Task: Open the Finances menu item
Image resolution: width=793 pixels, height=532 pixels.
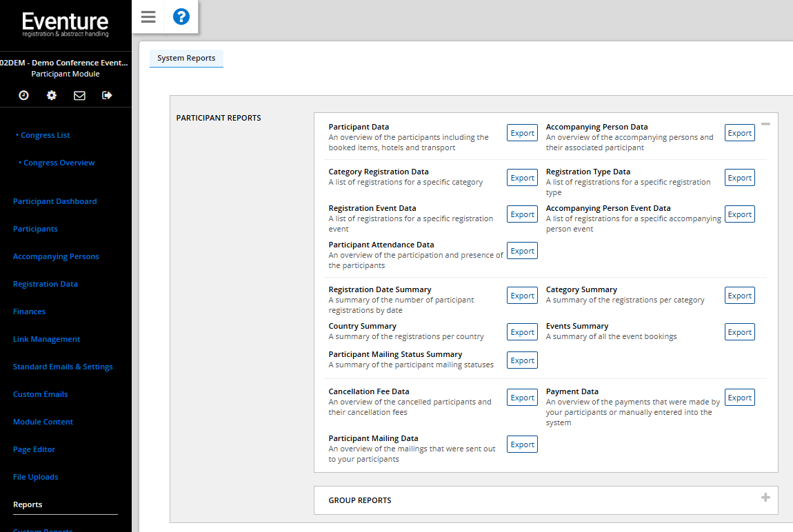Action: point(30,311)
